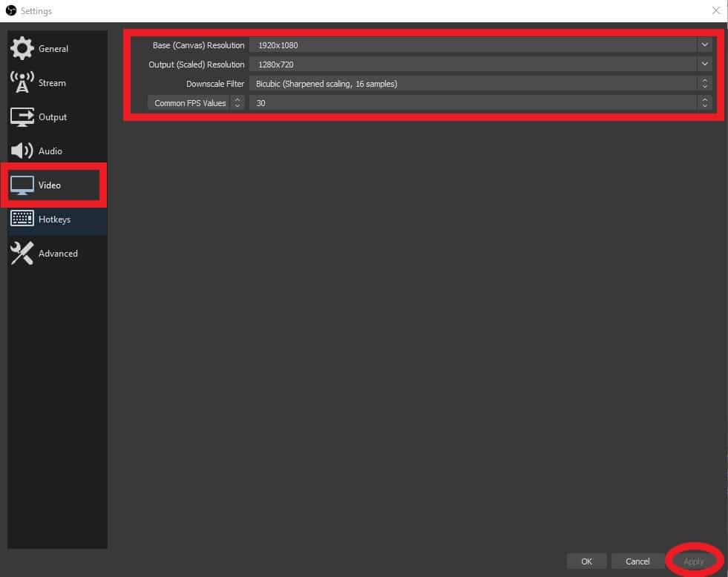Viewport: 728px width, 577px height.
Task: Switch to the Stream settings tab
Action: [x=52, y=83]
